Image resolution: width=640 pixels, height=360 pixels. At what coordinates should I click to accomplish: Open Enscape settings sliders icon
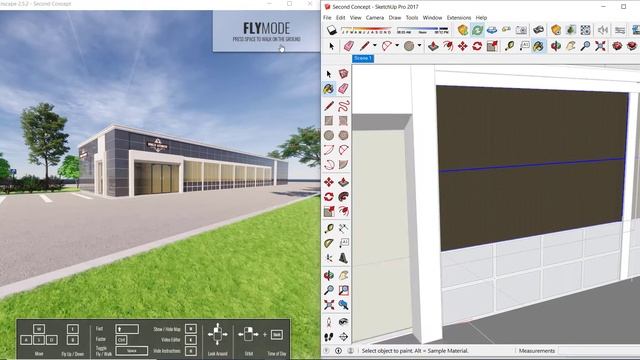(x=620, y=30)
